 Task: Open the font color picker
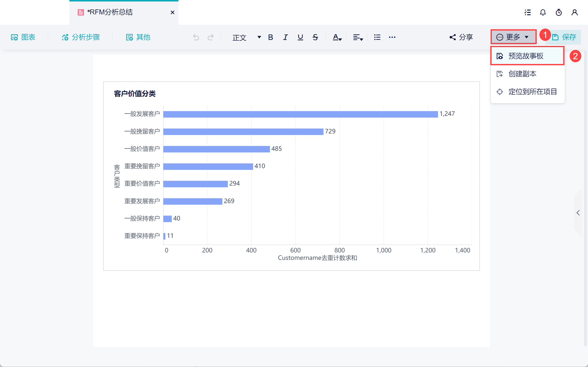click(x=337, y=37)
